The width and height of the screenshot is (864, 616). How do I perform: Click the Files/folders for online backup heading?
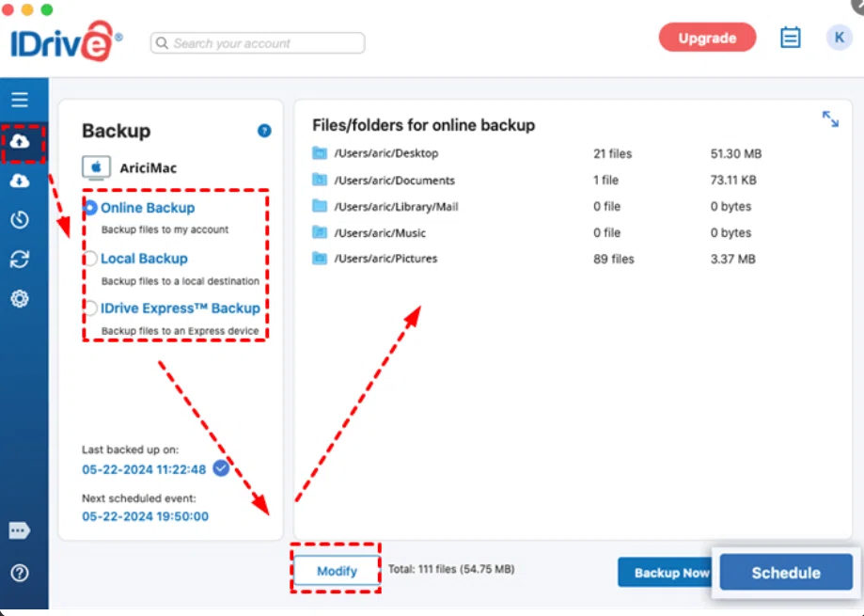tap(423, 125)
